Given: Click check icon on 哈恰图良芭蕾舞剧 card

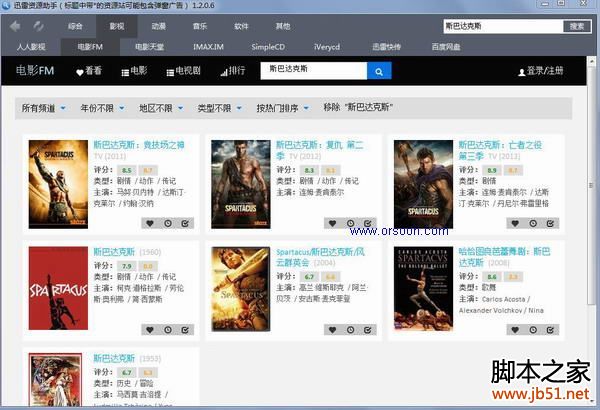Looking at the screenshot, I should tap(550, 330).
